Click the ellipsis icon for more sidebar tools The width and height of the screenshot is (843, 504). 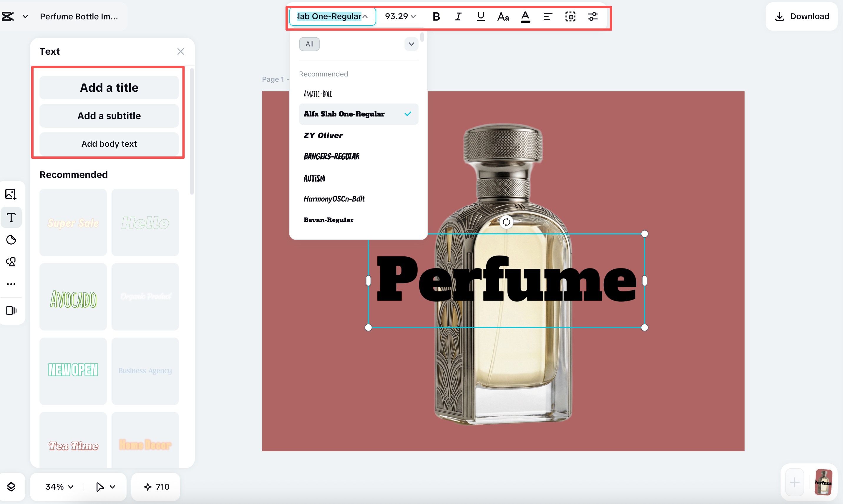pos(11,284)
